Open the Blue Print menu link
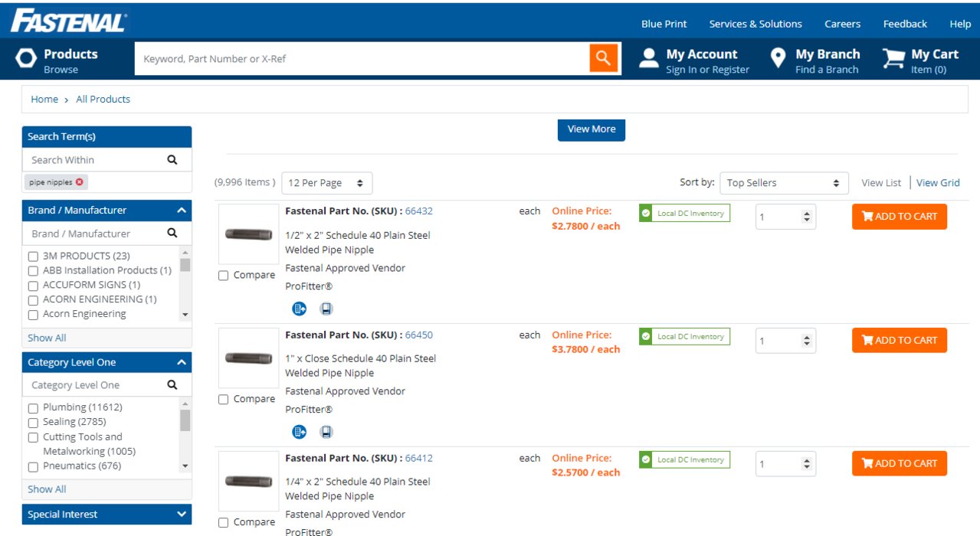The image size is (980, 536). (x=664, y=24)
